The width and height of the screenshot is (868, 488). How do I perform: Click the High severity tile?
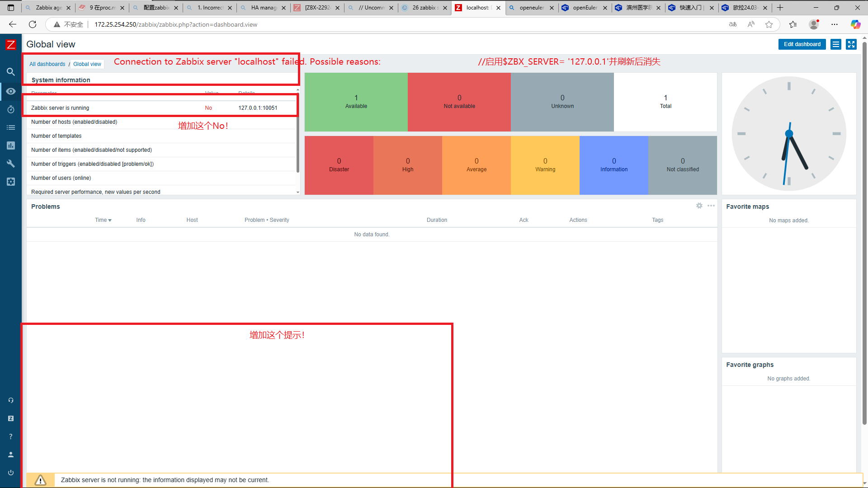408,165
